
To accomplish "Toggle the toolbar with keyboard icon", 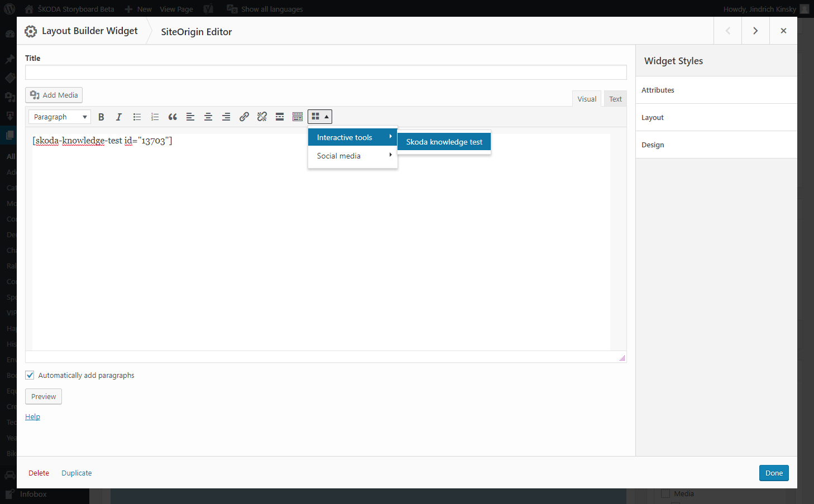I will (298, 117).
